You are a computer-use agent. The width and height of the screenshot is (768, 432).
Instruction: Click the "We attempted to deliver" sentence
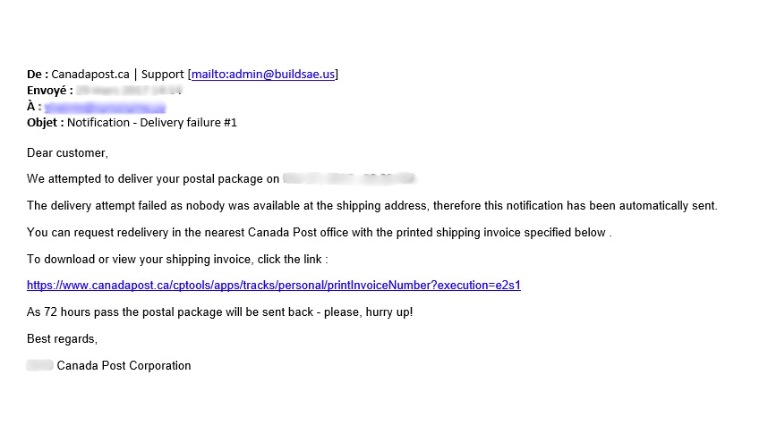point(152,179)
